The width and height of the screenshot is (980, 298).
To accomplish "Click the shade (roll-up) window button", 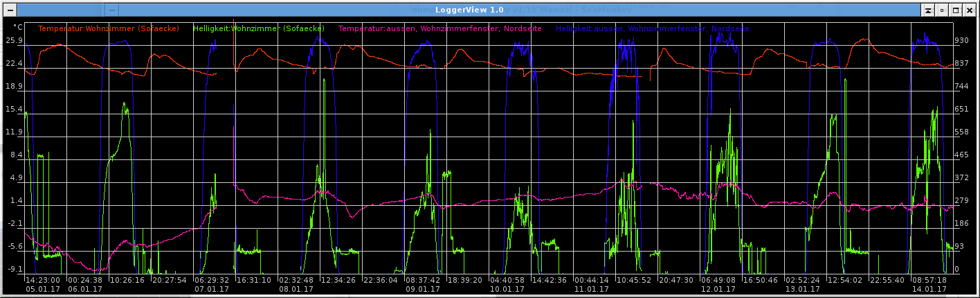I will (929, 10).
